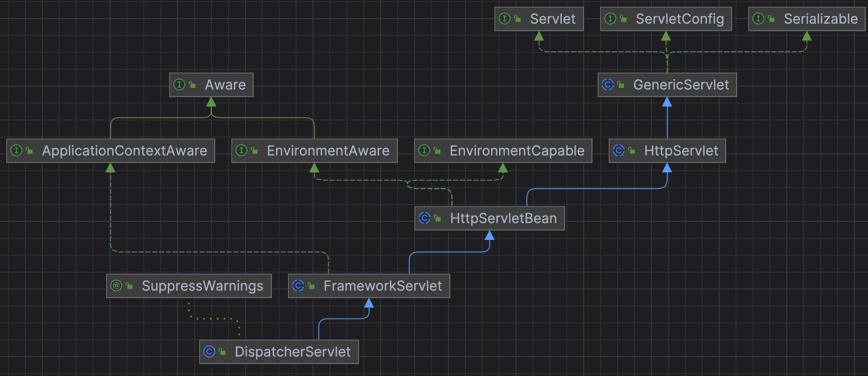Select the HttpServlet node label
This screenshot has width=868, height=376.
point(681,150)
